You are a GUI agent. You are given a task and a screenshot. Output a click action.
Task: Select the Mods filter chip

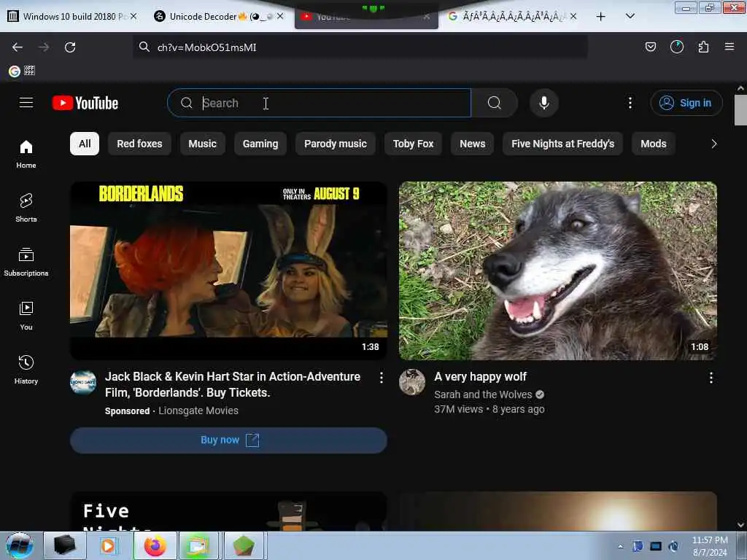(653, 144)
